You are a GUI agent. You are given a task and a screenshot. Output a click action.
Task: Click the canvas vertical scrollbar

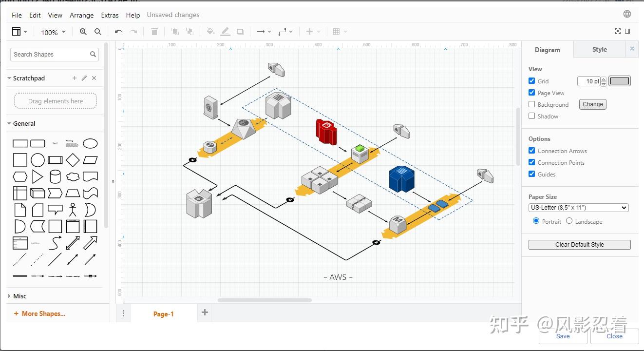[x=518, y=136]
